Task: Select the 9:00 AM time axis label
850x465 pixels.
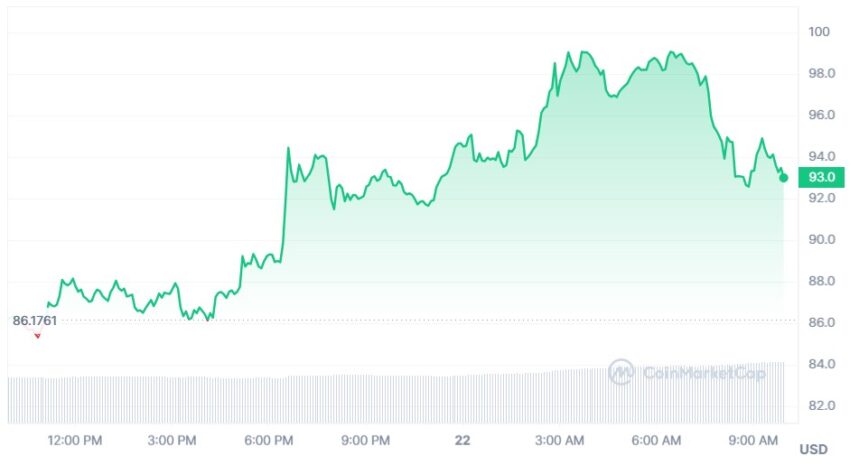Action: (x=753, y=441)
